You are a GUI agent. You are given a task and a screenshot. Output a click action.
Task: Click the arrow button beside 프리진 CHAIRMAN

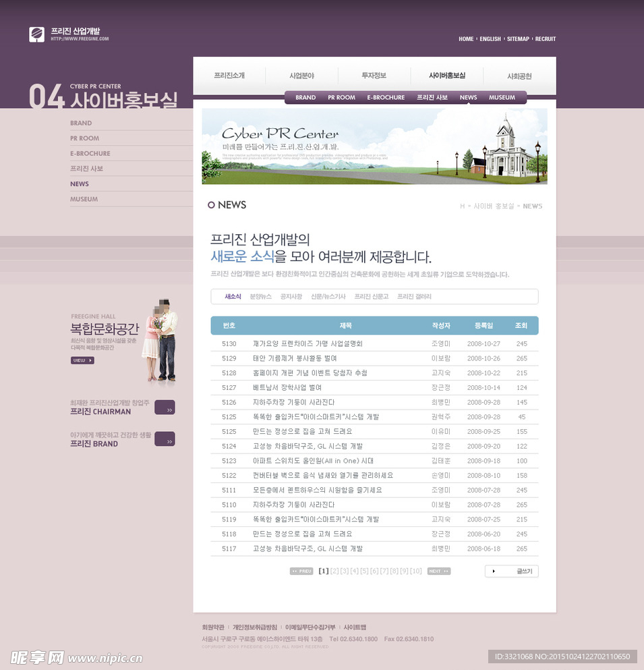[165, 408]
